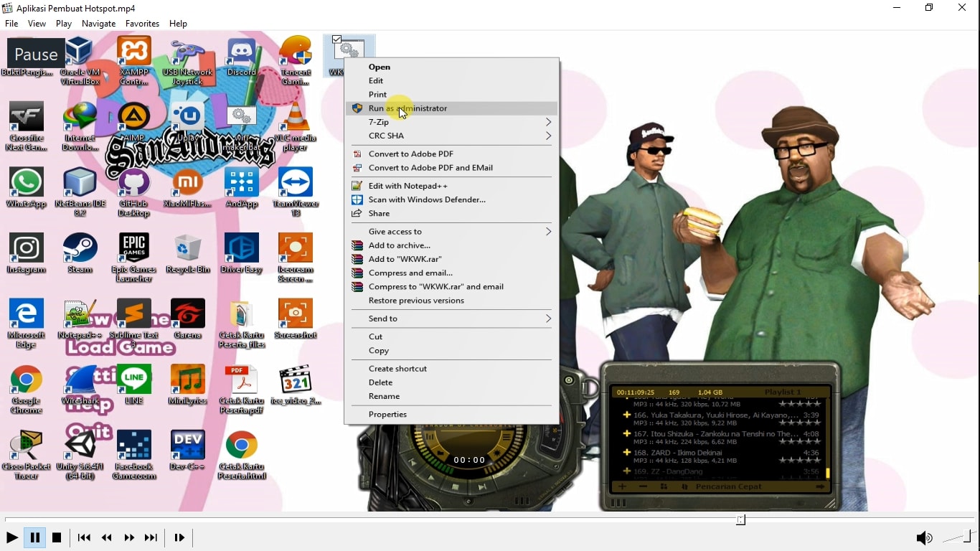Click the frame step button
The width and height of the screenshot is (980, 551).
(x=179, y=537)
